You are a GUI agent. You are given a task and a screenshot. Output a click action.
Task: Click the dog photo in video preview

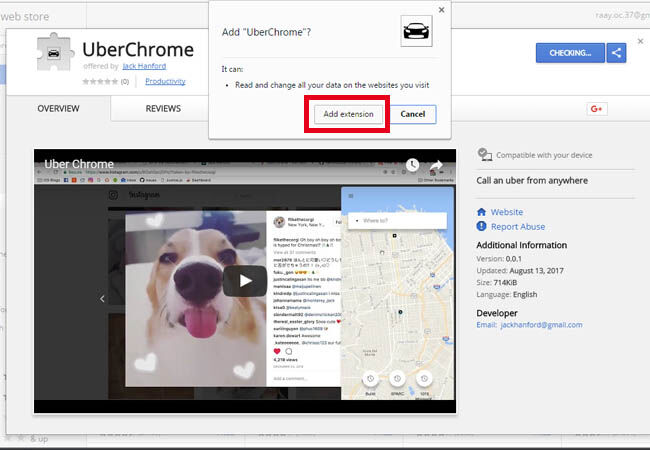coord(196,298)
